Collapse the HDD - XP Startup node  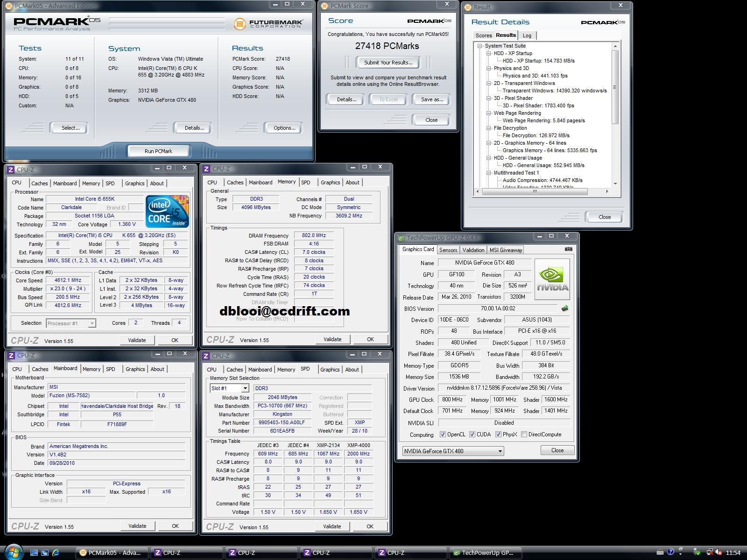tap(489, 53)
